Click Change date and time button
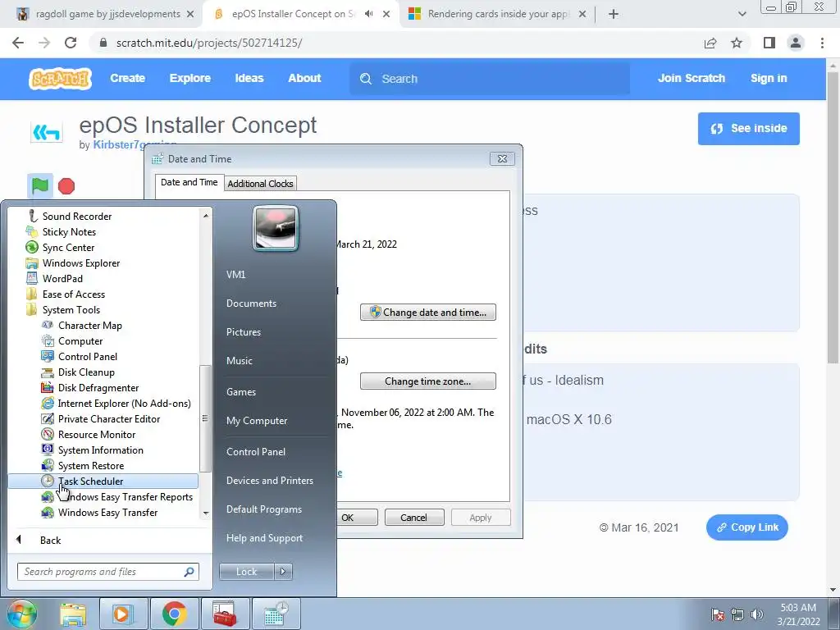The width and height of the screenshot is (840, 630). point(428,313)
